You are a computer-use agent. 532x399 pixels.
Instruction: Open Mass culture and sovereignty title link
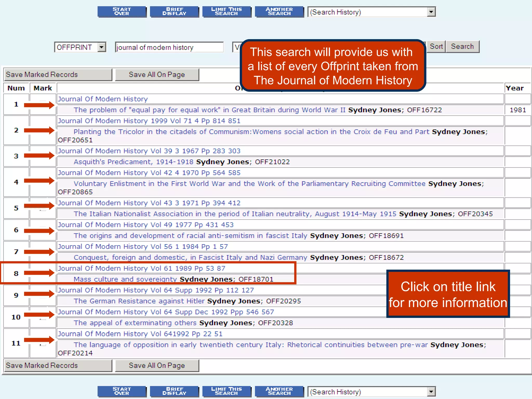[125, 279]
